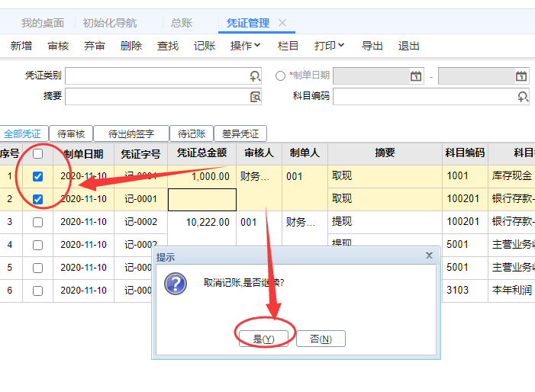Click the 审核人 column header

(x=259, y=153)
